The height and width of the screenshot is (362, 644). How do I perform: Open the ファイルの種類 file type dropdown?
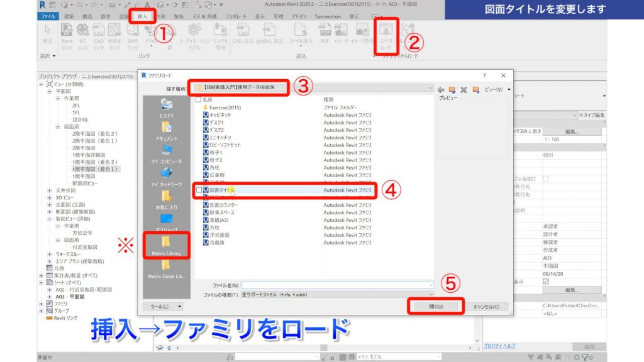point(431,293)
